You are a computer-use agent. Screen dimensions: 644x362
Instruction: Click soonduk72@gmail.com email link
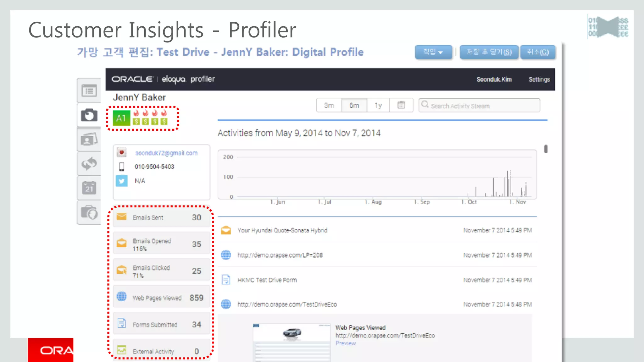coord(166,153)
